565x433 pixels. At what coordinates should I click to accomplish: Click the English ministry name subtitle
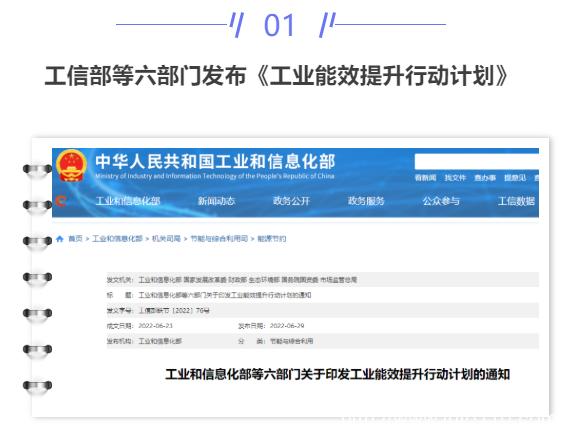pos(215,176)
